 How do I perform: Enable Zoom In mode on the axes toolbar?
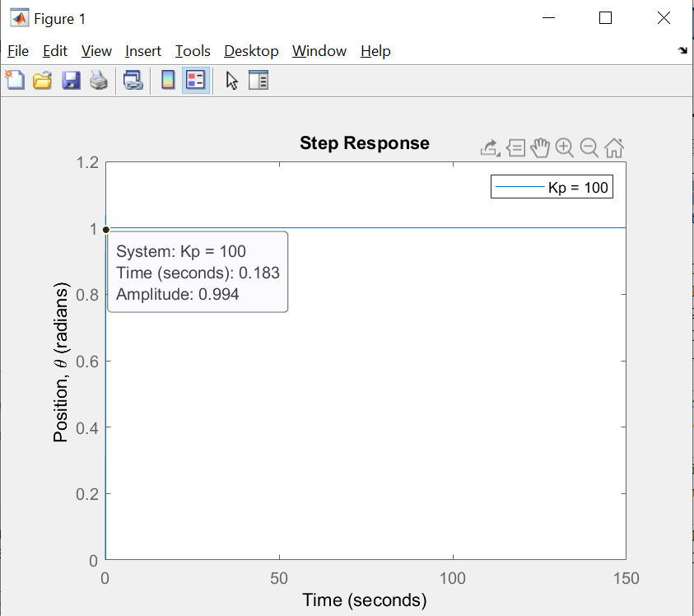coord(564,148)
